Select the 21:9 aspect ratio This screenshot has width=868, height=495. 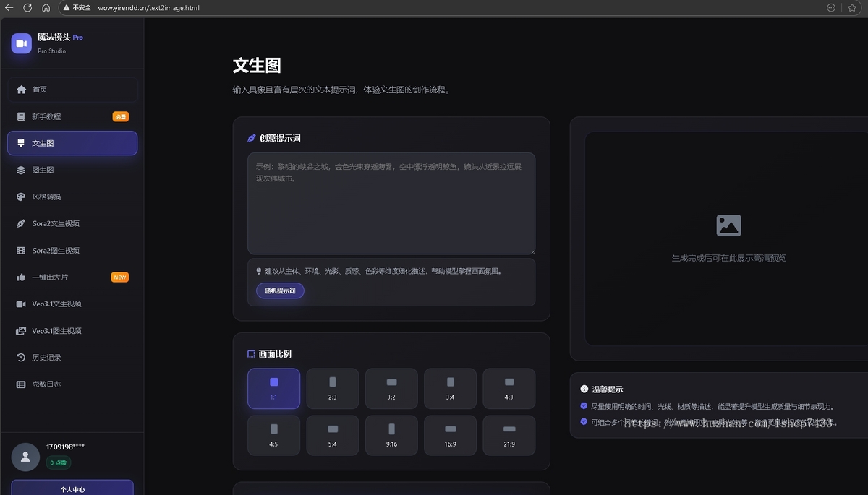(x=509, y=436)
